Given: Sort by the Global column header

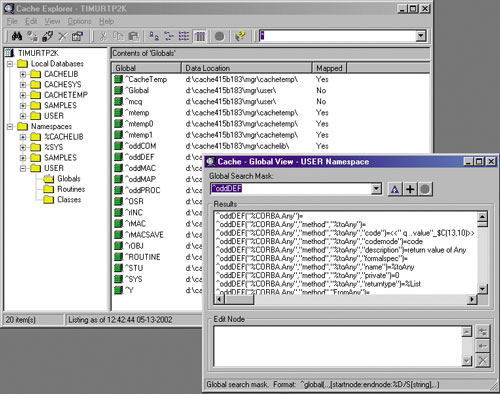Looking at the screenshot, I should pos(146,68).
